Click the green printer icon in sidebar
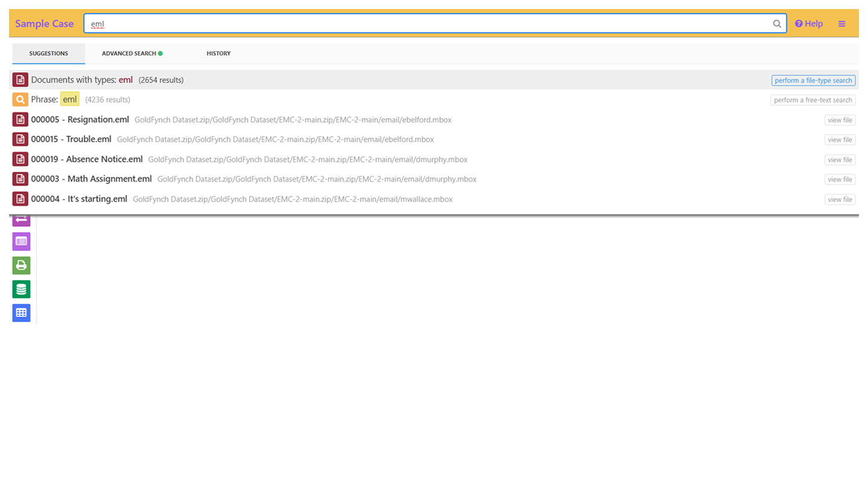868x485 pixels. click(x=21, y=265)
